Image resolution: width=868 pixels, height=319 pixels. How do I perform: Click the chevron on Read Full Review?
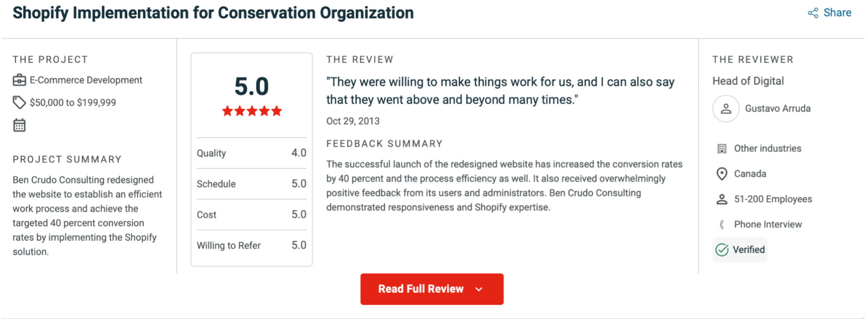click(x=479, y=289)
